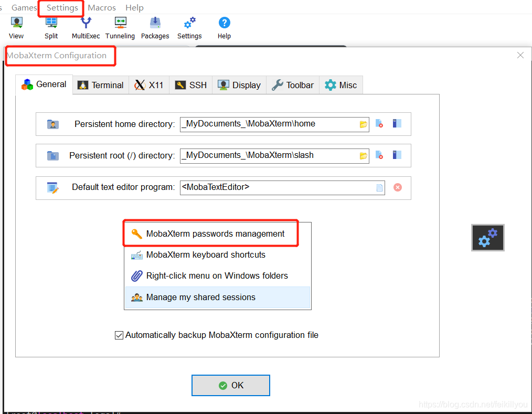The height and width of the screenshot is (414, 532).
Task: Reset persistent home directory with red-x icon
Action: coord(379,123)
